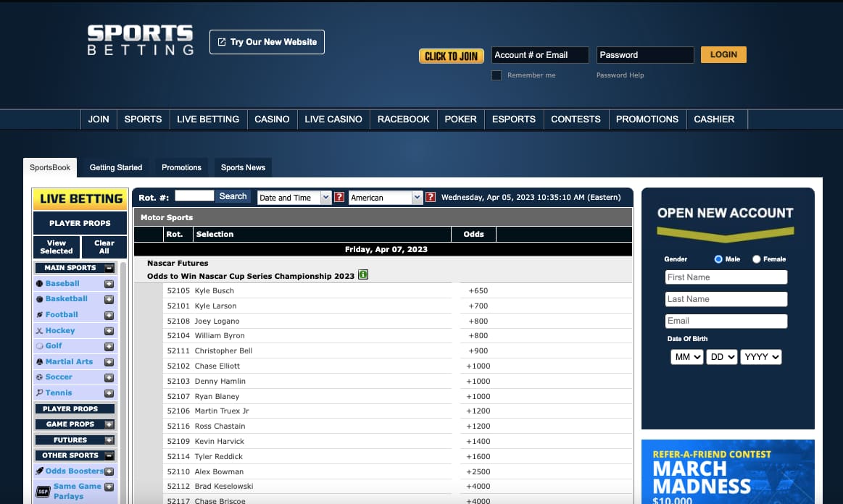843x504 pixels.
Task: Click the SGP Same Game Parlays icon
Action: point(43,491)
